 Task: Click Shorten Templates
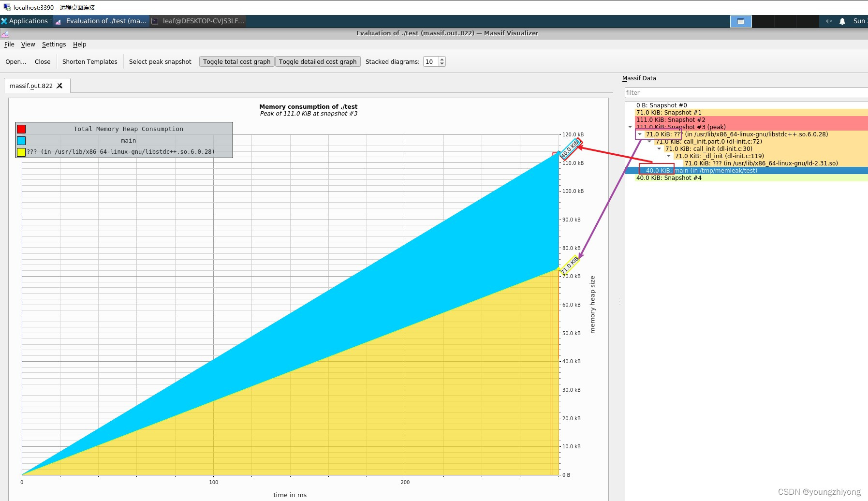point(90,61)
